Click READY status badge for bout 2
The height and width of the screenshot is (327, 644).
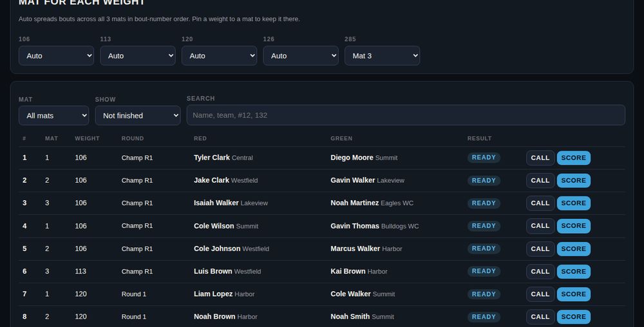484,180
